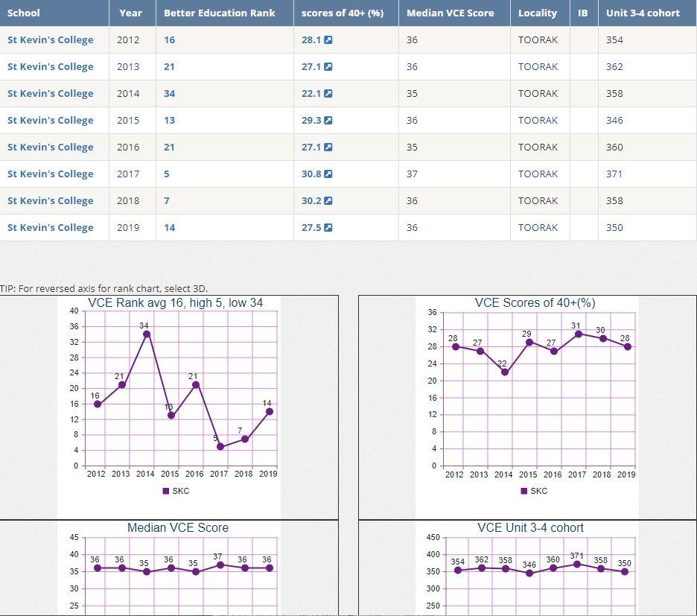697x616 pixels.
Task: Select 2014 peak point on VCE Rank chart
Action: point(147,334)
